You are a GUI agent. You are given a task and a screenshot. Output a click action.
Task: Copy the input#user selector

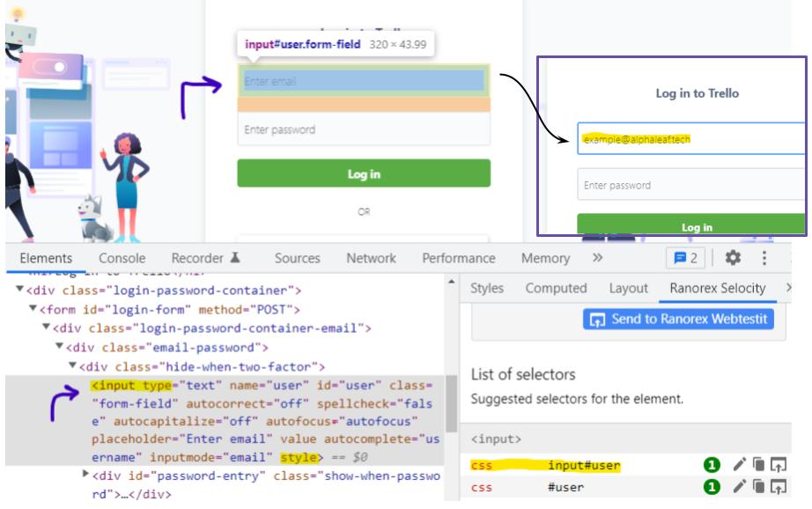(758, 465)
